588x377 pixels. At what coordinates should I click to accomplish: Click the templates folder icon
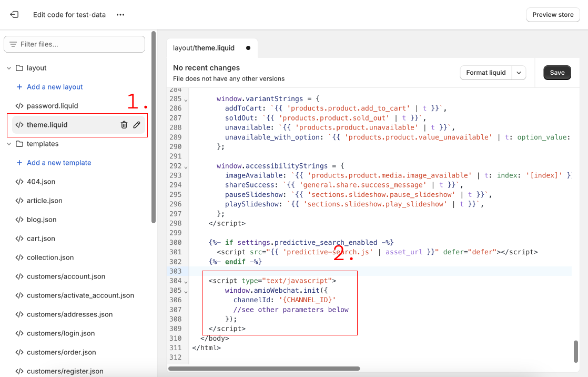point(19,144)
